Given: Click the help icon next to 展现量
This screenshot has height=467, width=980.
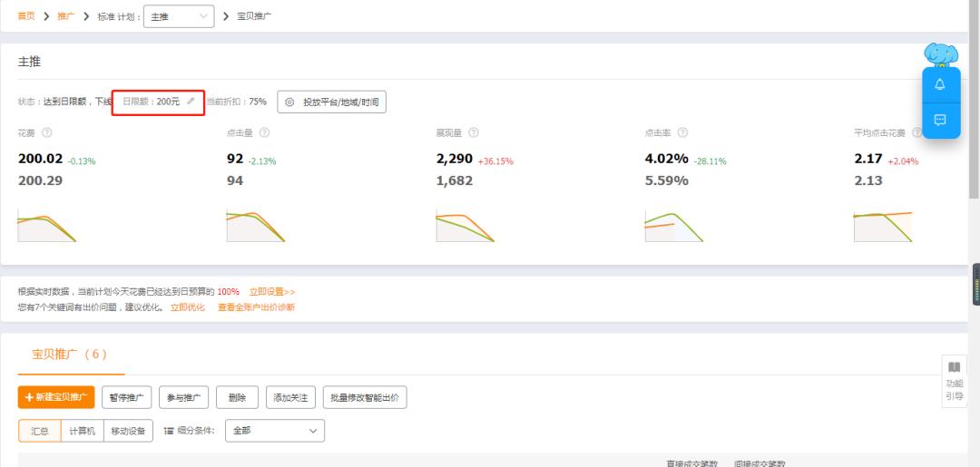Looking at the screenshot, I should [x=474, y=132].
